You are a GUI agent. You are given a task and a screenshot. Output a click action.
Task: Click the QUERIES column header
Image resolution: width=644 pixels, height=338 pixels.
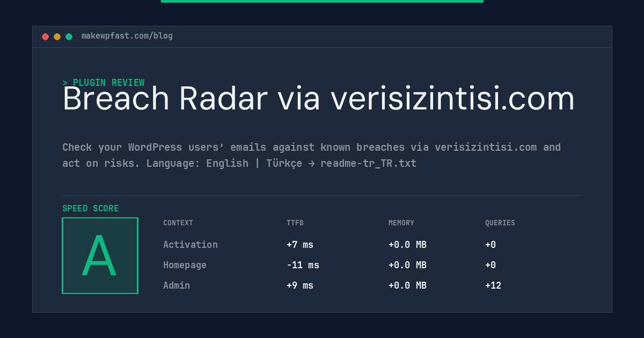coord(500,223)
